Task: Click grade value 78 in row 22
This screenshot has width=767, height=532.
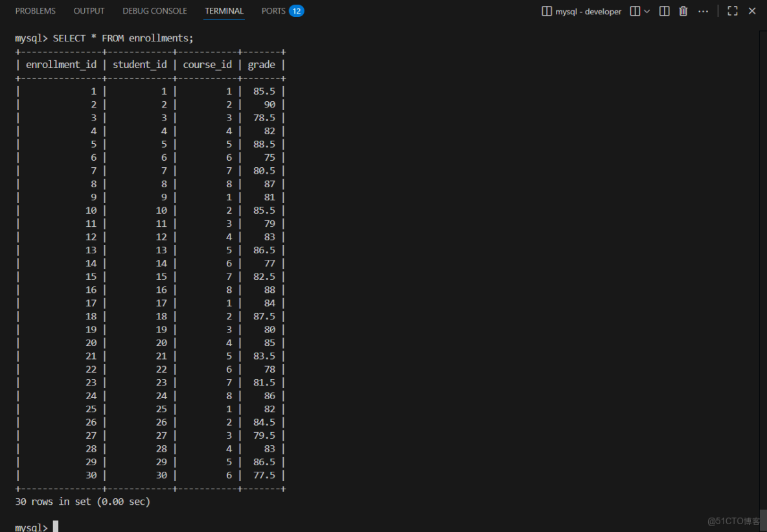Action: [269, 369]
